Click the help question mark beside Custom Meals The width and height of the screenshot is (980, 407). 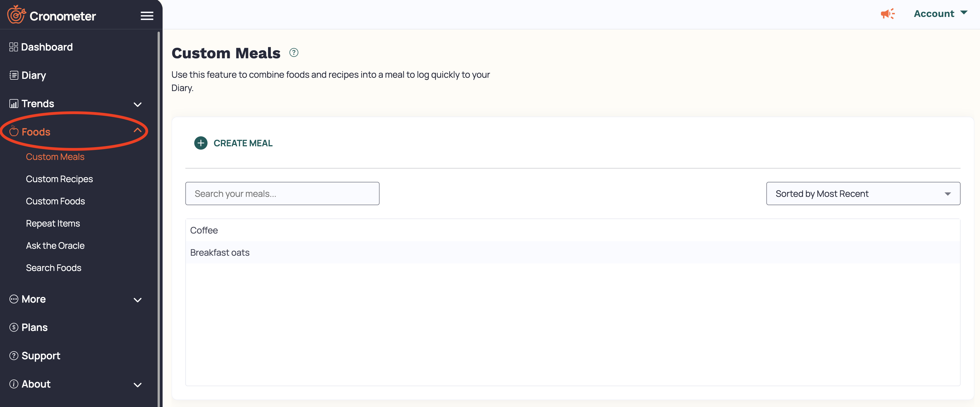point(294,52)
